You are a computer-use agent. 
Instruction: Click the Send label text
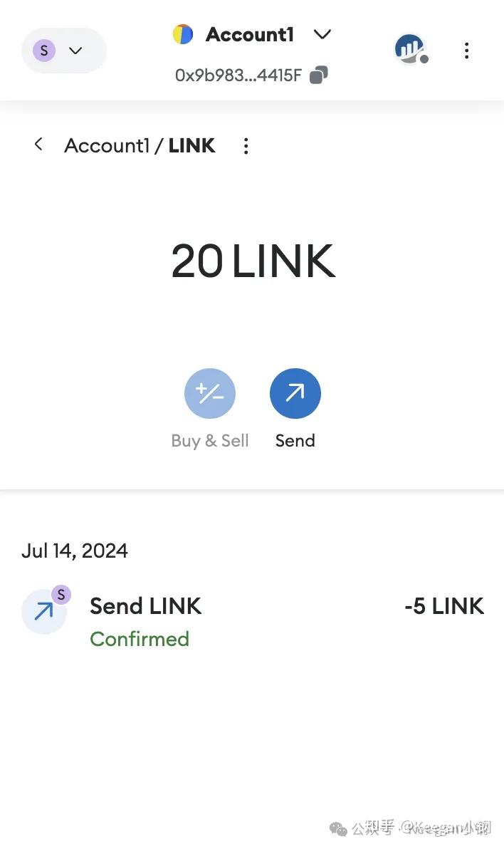[295, 441]
